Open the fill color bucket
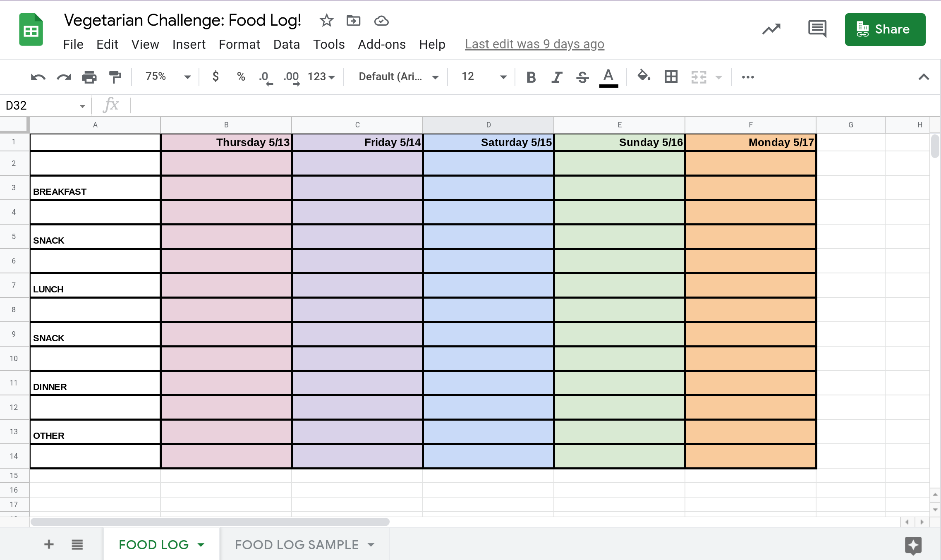 pos(643,77)
